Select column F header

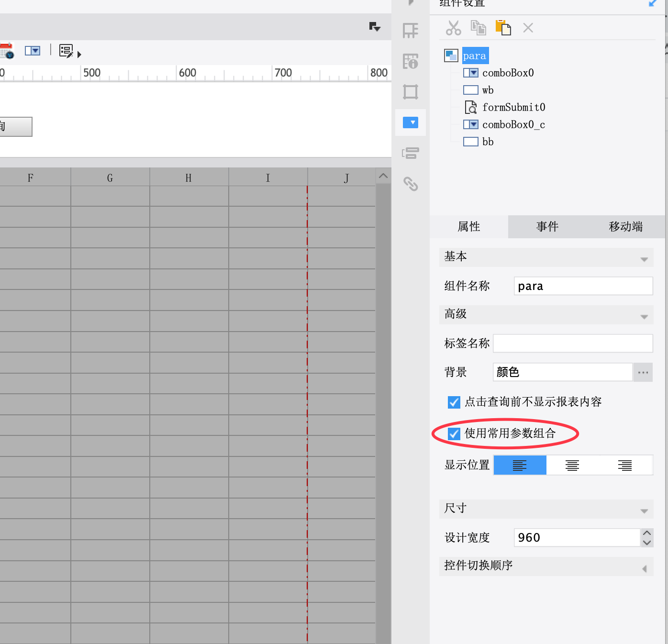[31, 178]
